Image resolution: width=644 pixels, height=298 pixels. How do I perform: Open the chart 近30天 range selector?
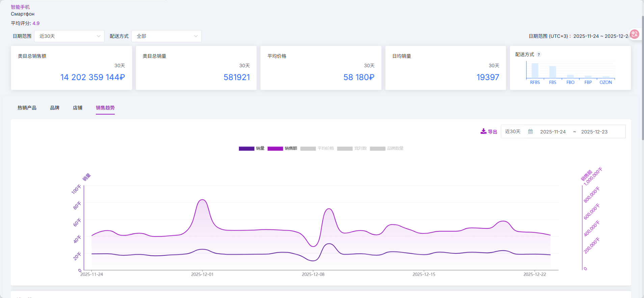point(512,132)
